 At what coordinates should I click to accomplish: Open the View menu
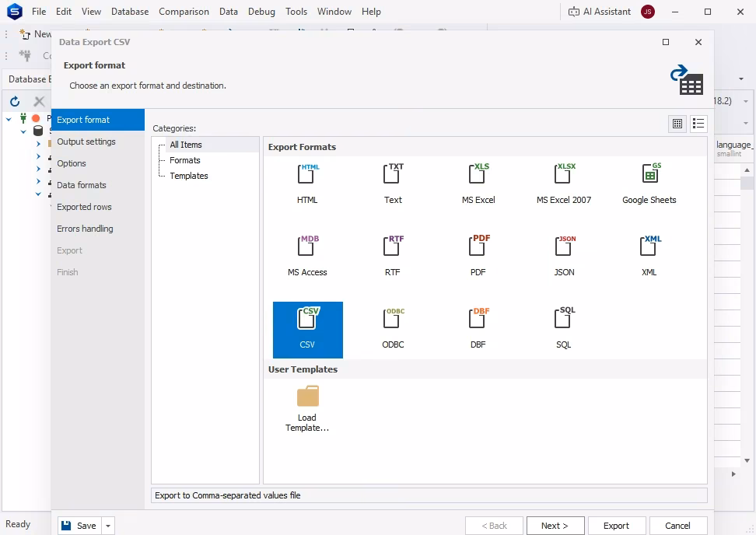tap(91, 12)
